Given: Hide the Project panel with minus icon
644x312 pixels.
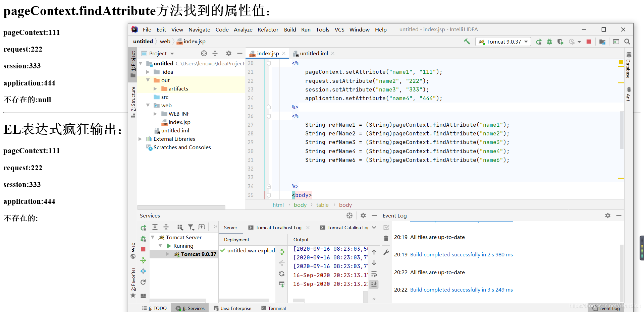Looking at the screenshot, I should point(240,53).
